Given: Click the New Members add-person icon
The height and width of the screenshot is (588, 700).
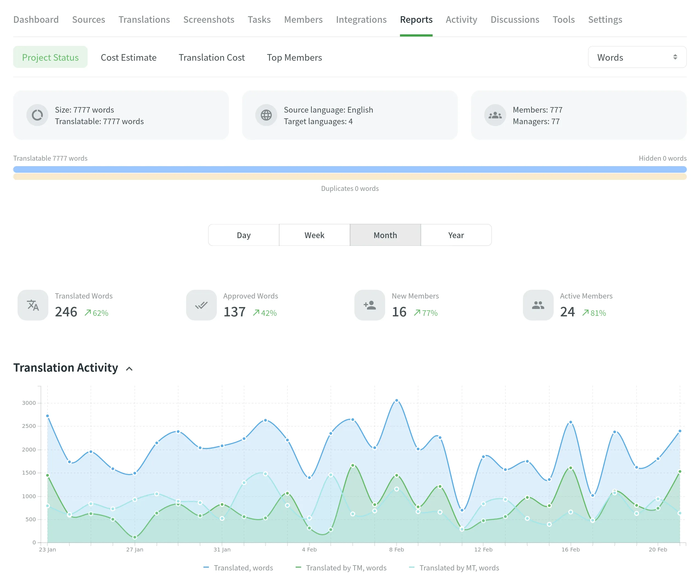Looking at the screenshot, I should point(369,305).
